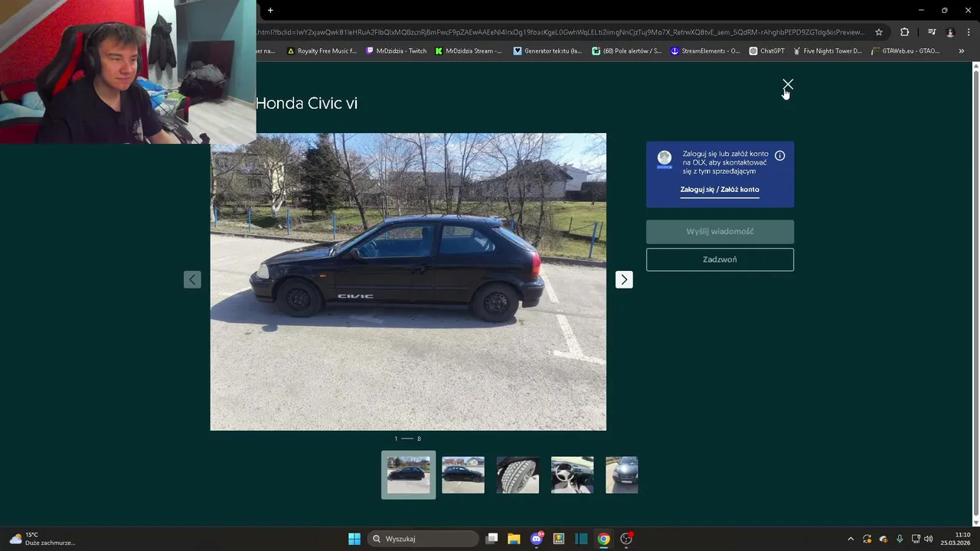Open the Chrome profile avatar
980x551 pixels.
click(950, 32)
